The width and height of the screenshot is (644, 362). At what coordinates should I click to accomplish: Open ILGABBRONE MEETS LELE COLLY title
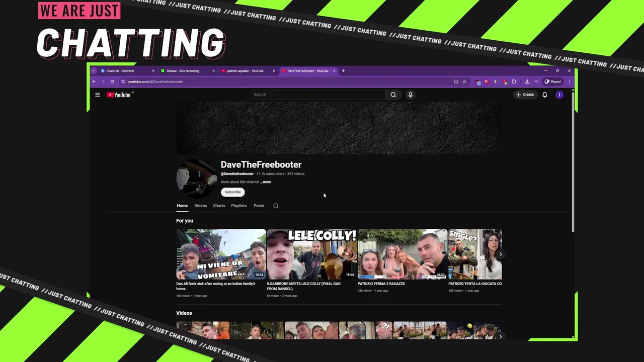(304, 286)
